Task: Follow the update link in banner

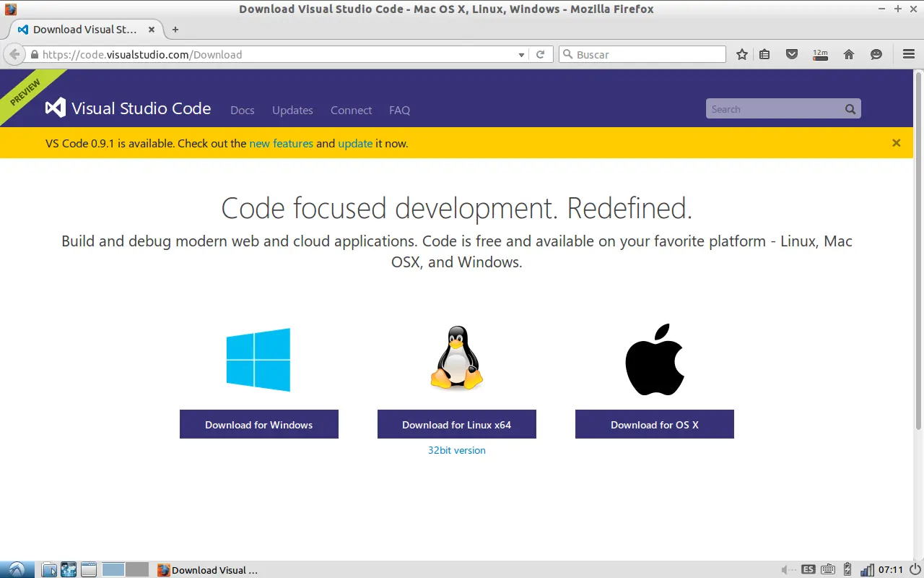Action: click(x=355, y=143)
